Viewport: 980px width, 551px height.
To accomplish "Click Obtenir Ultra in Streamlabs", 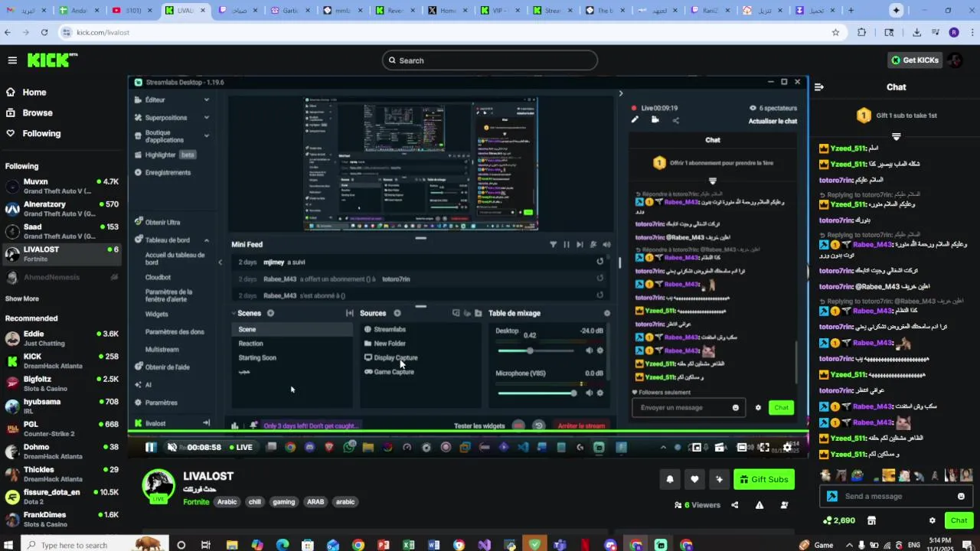I will [158, 222].
